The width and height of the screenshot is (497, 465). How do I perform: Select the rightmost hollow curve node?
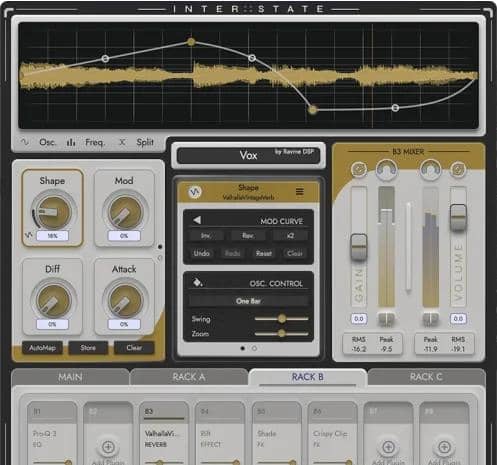pyautogui.click(x=395, y=108)
